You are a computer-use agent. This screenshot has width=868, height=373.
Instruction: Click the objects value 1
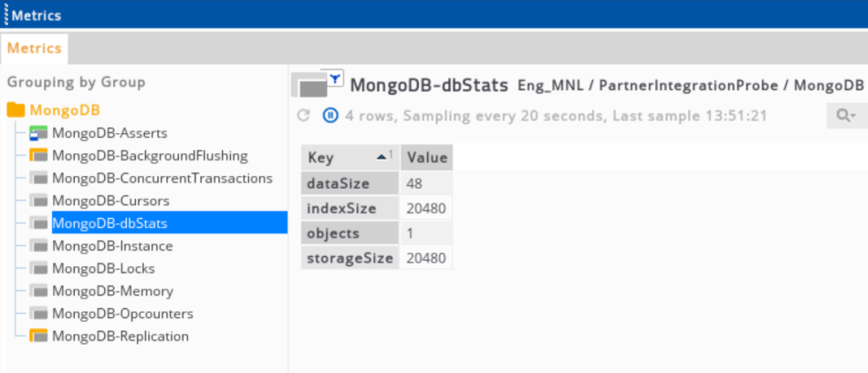pyautogui.click(x=426, y=233)
